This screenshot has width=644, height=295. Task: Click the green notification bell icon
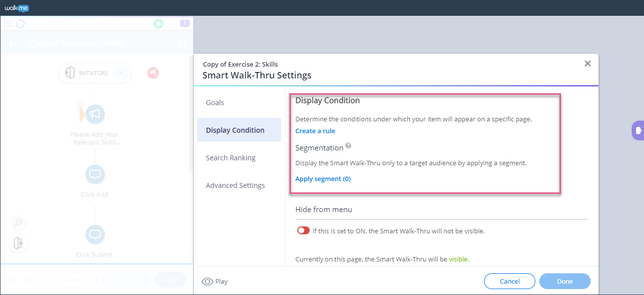pyautogui.click(x=159, y=24)
